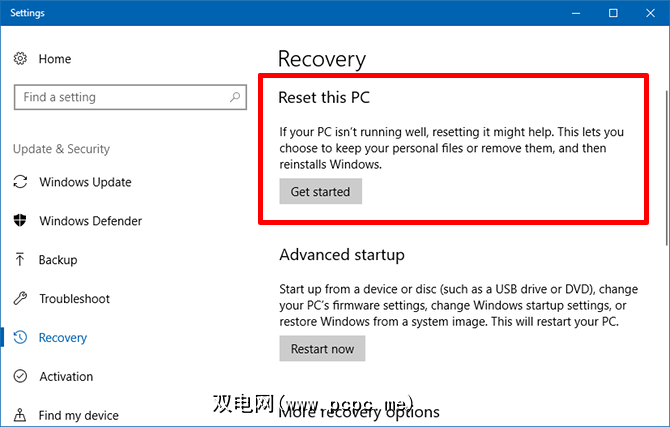Viewport: 670px width, 427px height.
Task: Open the Windows Update settings page
Action: tap(85, 182)
